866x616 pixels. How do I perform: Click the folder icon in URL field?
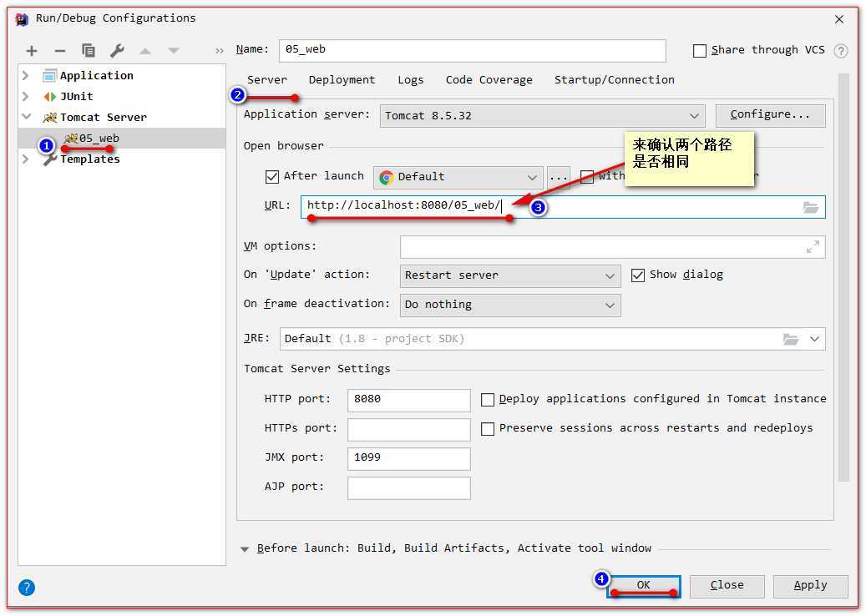click(x=810, y=207)
